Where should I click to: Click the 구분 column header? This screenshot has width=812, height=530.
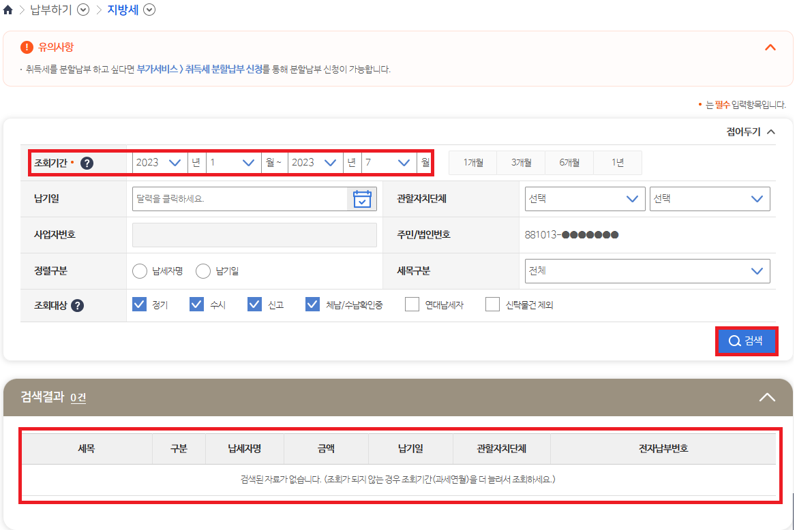coord(179,449)
